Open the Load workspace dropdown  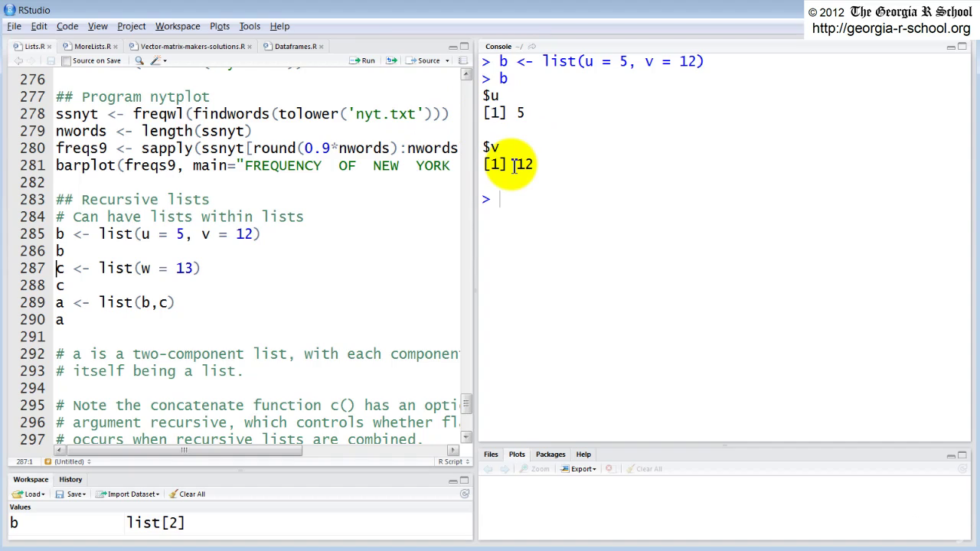point(28,494)
